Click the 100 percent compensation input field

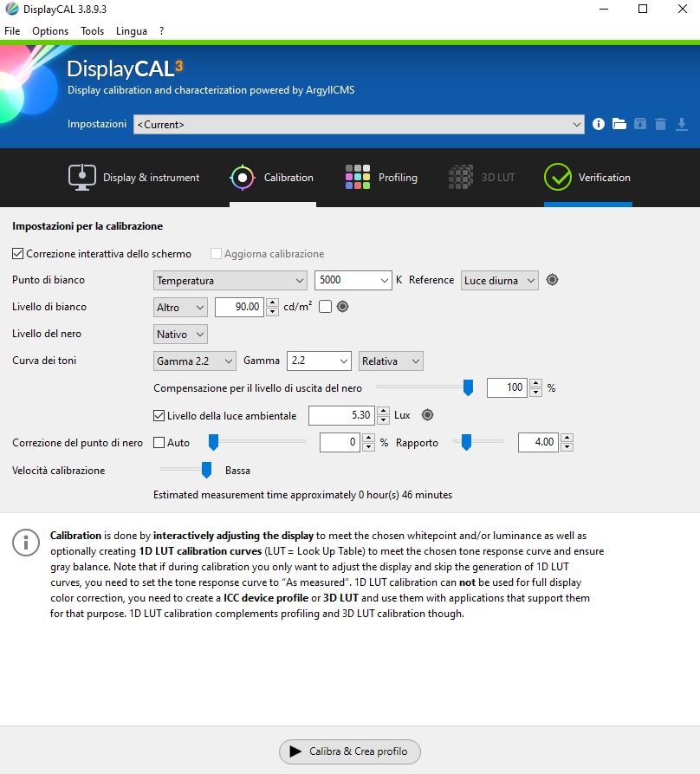point(507,387)
